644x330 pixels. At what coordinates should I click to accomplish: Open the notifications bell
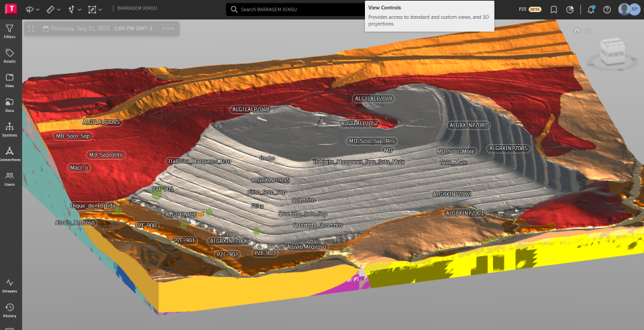[x=590, y=9]
